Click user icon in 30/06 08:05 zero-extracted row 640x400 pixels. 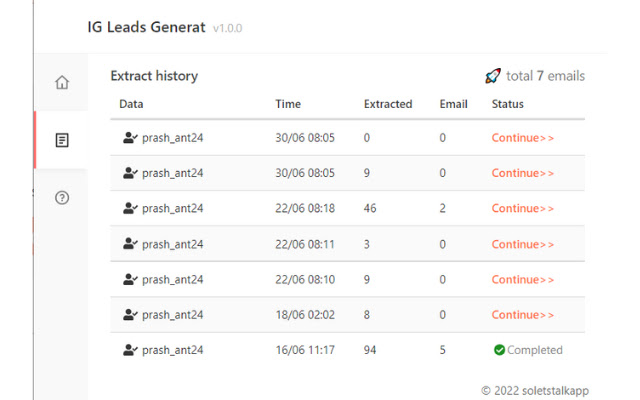128,138
